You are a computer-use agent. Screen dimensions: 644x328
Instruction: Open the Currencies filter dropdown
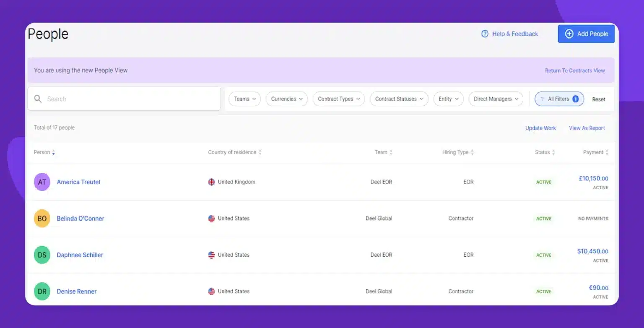point(286,99)
